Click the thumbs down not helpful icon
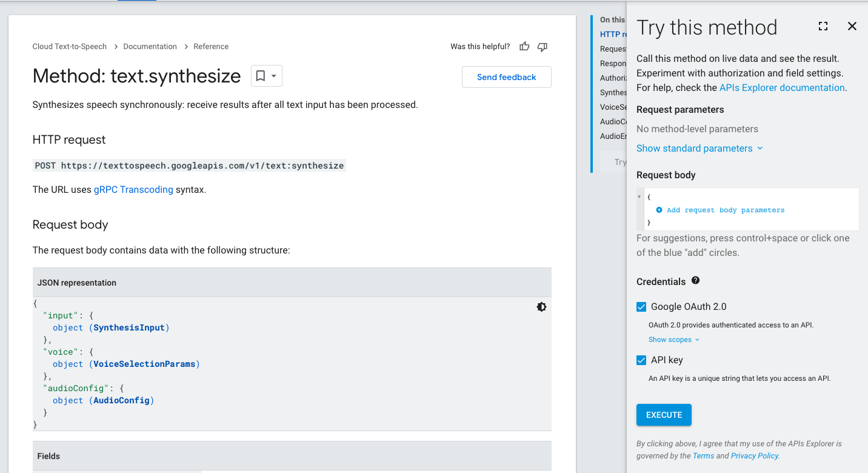This screenshot has height=473, width=868. [x=542, y=47]
